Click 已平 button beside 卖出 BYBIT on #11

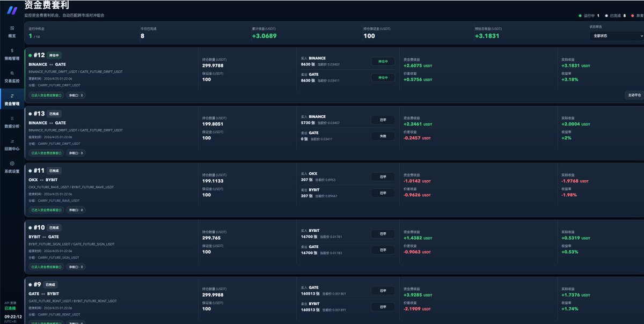(x=383, y=193)
